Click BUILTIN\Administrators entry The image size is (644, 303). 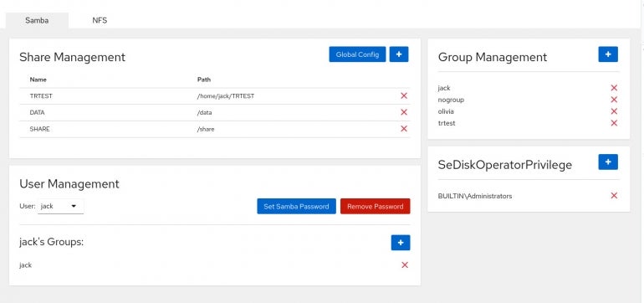click(x=475, y=196)
